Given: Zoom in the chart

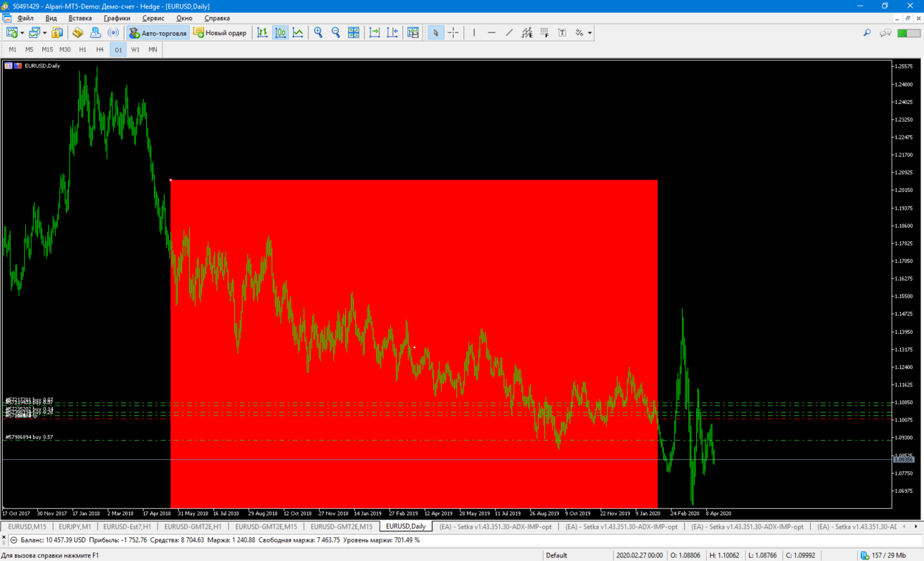Looking at the screenshot, I should [318, 33].
